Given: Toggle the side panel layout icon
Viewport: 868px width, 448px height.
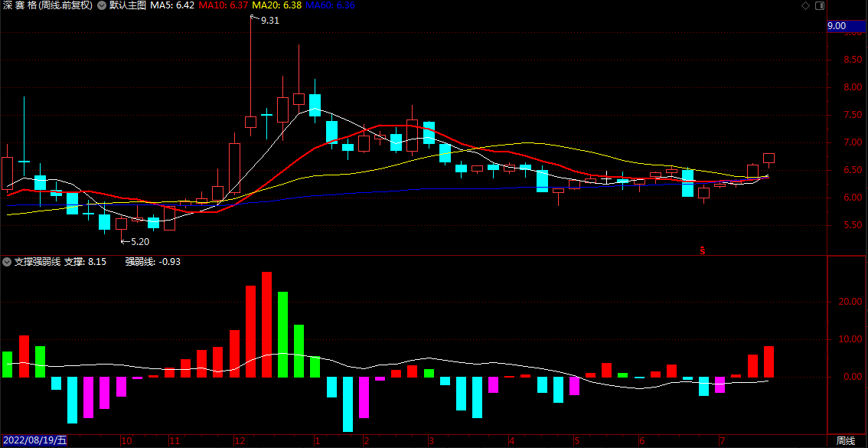Looking at the screenshot, I should coord(820,5).
